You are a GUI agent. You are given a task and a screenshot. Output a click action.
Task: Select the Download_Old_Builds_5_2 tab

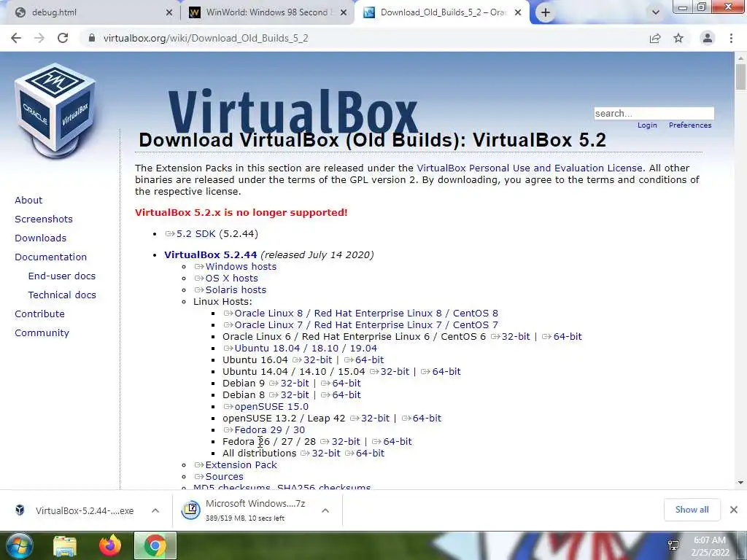click(x=442, y=12)
